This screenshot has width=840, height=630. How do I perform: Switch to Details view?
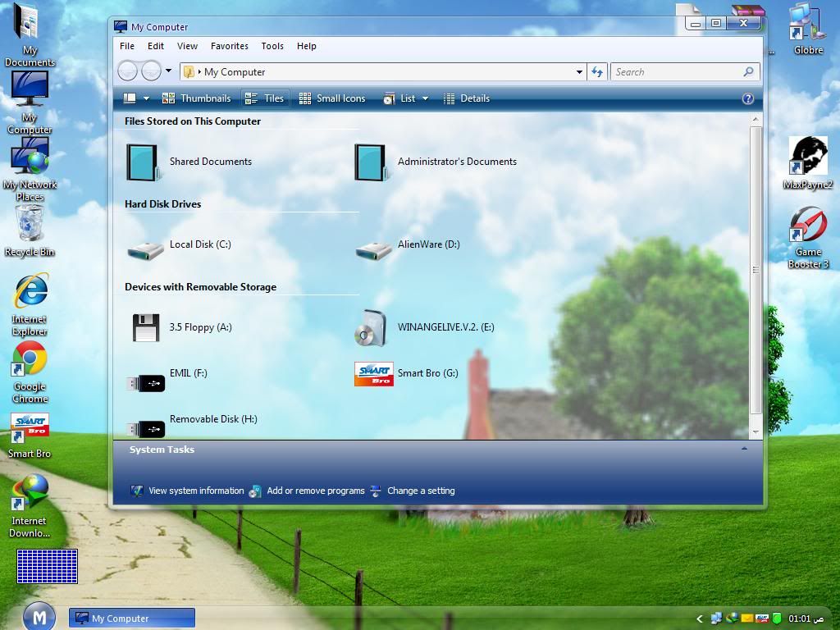[467, 98]
